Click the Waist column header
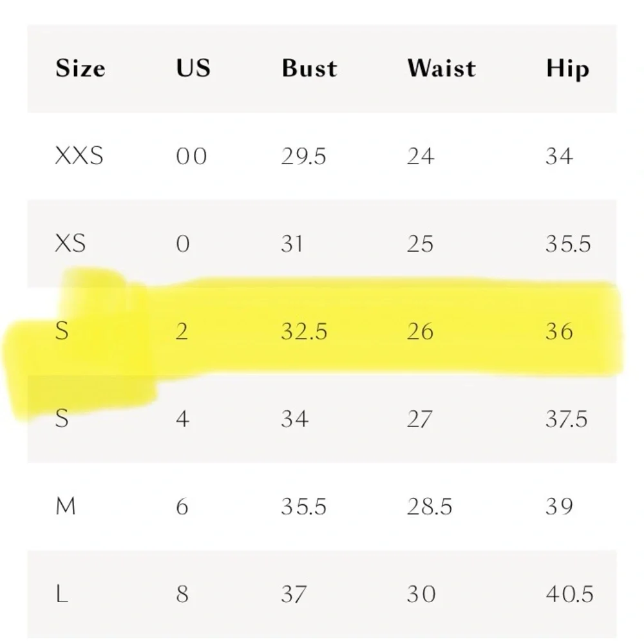 (442, 68)
